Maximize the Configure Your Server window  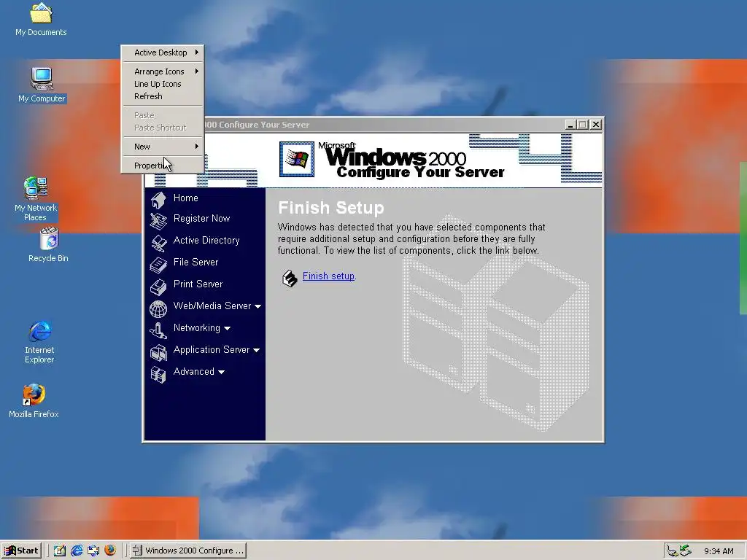(x=583, y=125)
